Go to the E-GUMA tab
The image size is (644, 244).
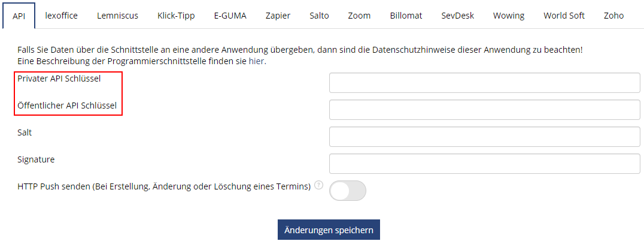[230, 16]
